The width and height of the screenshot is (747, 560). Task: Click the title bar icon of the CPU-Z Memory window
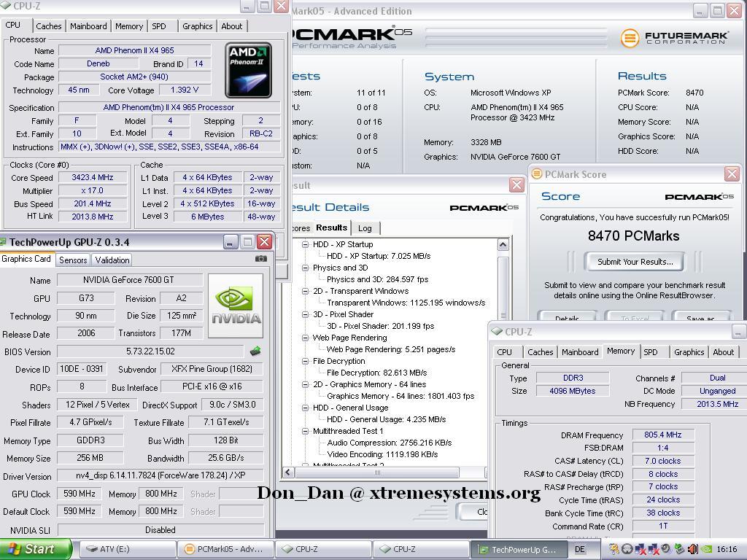coord(497,332)
